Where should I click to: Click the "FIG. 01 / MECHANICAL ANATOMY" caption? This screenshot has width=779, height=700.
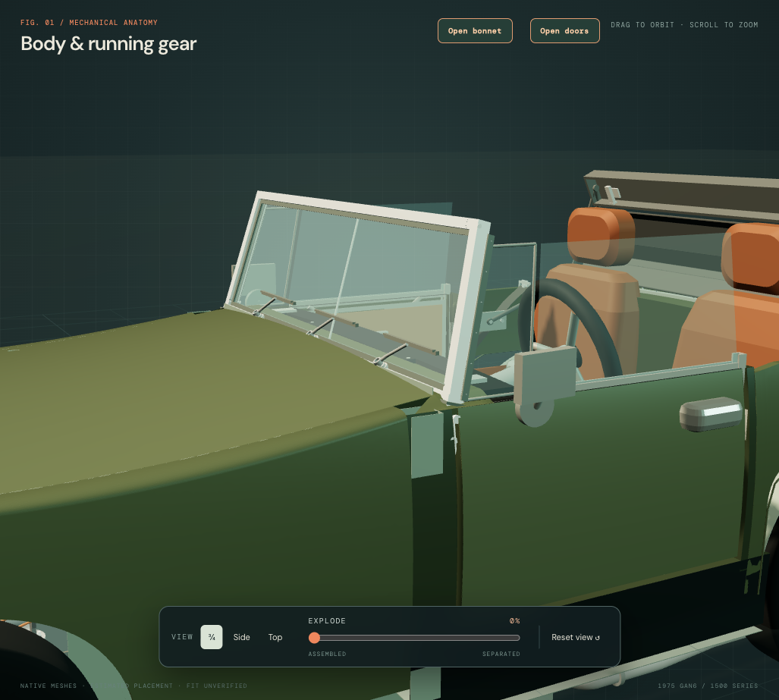[89, 22]
